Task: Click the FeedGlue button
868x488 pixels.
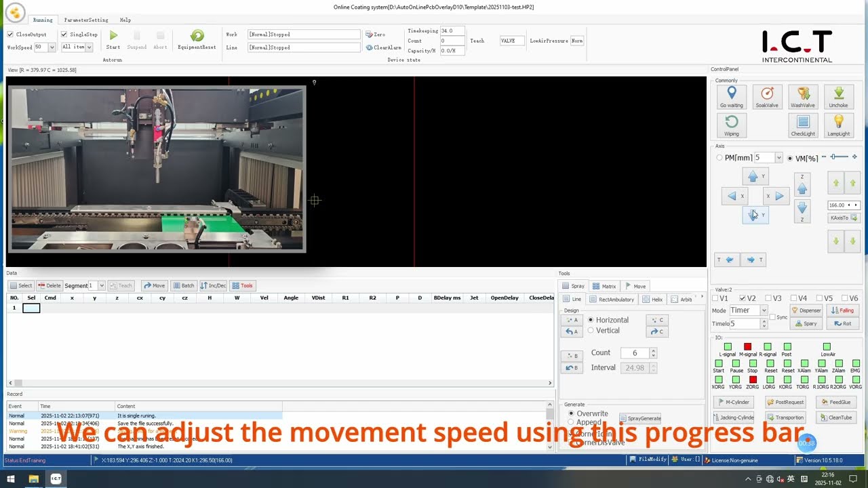Action: pos(835,403)
